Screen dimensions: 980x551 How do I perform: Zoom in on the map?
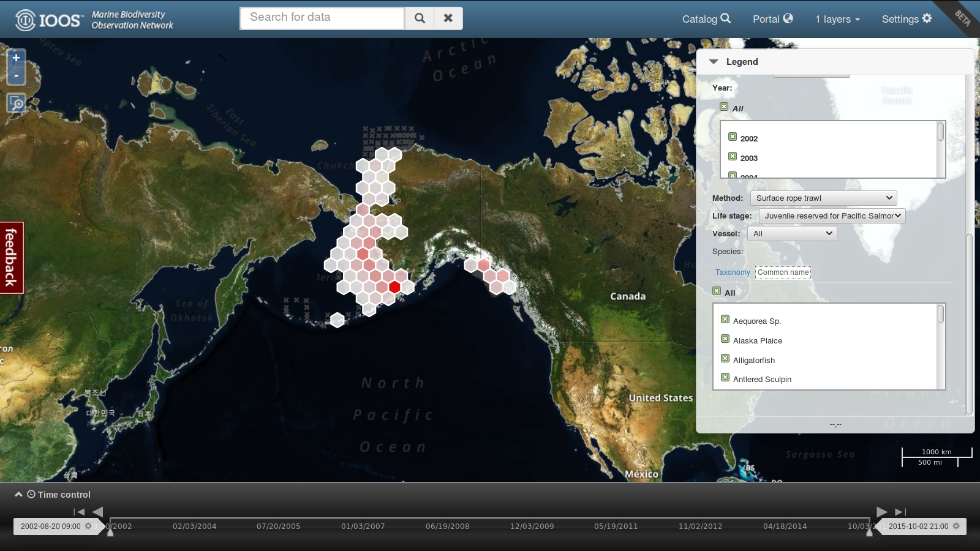[16, 58]
